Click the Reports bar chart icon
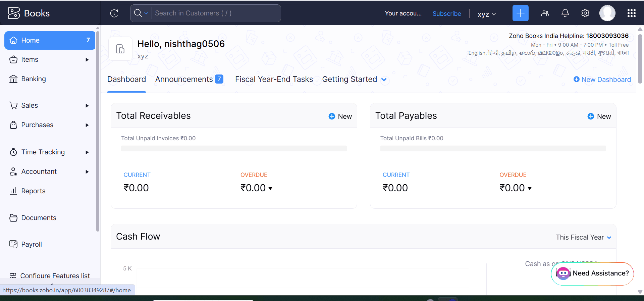 click(x=13, y=191)
